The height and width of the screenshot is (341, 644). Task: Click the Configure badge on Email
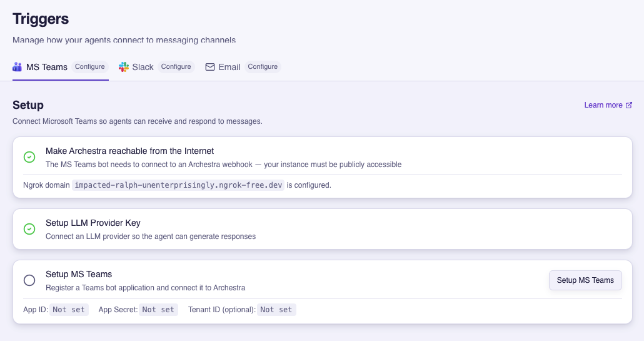click(263, 67)
